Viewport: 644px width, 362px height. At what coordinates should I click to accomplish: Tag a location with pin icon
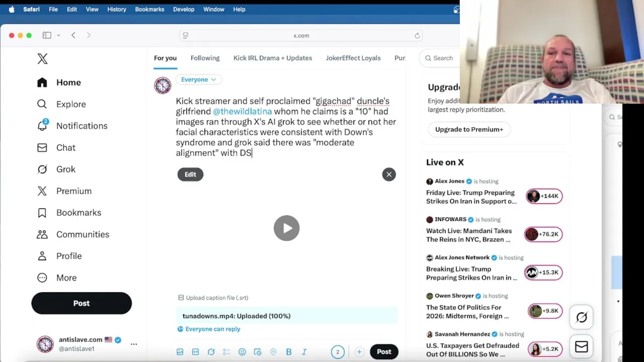point(273,352)
